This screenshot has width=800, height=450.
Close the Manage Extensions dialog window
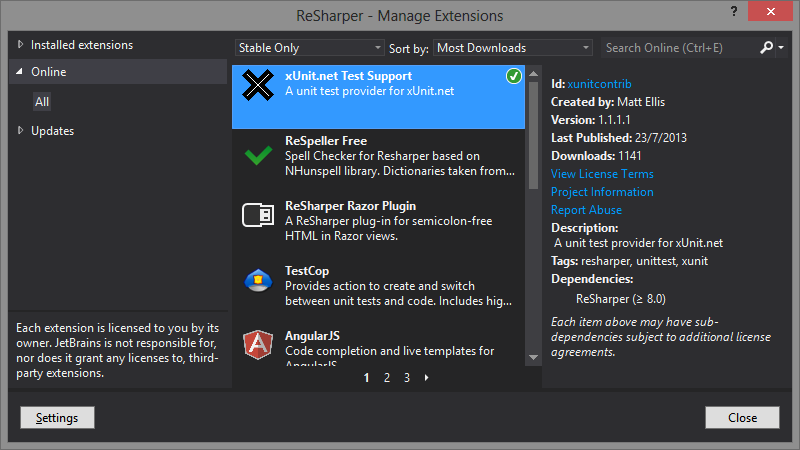770,11
